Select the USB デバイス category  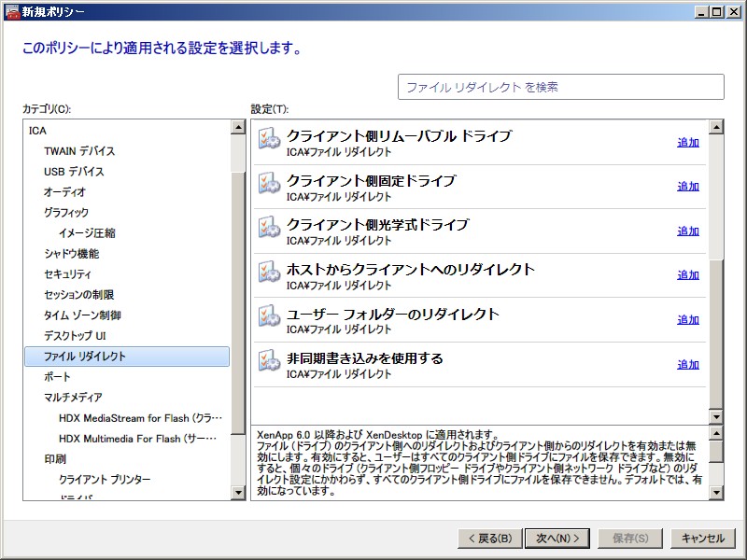coord(74,172)
